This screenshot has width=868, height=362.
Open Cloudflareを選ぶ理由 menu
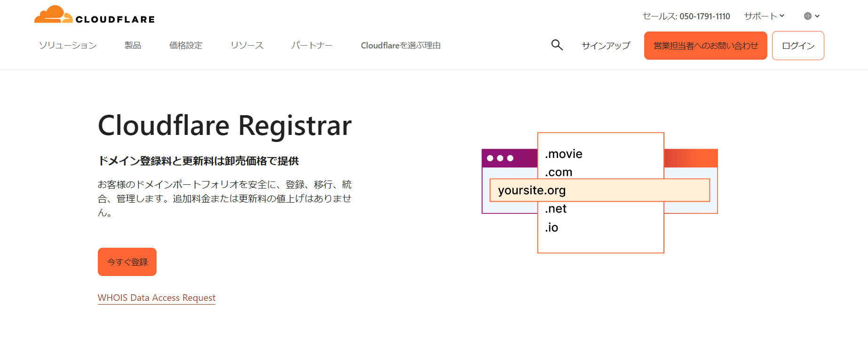(401, 46)
